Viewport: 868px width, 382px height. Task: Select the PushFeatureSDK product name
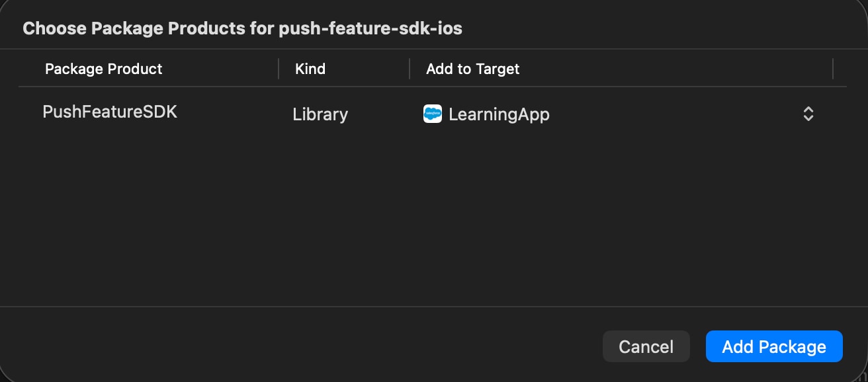pos(110,111)
